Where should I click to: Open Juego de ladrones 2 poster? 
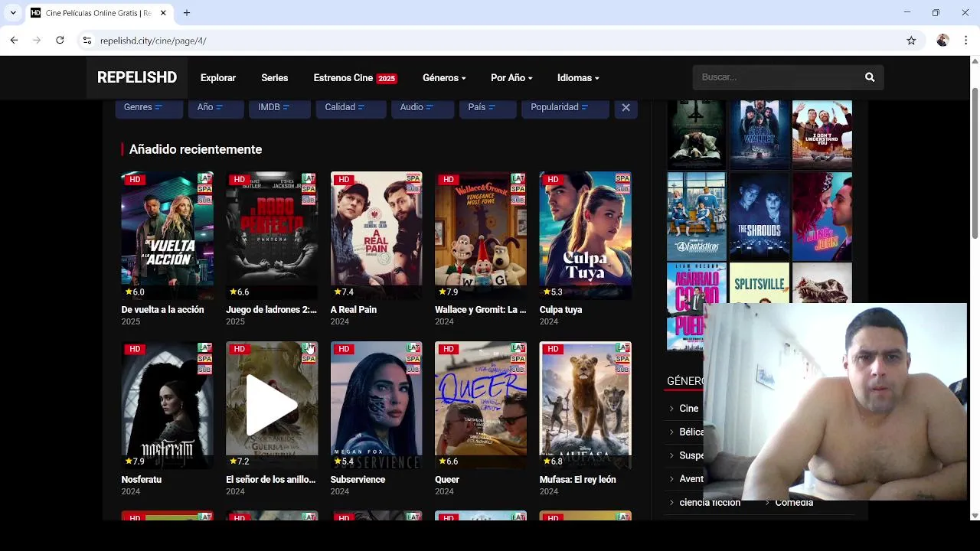click(x=272, y=236)
